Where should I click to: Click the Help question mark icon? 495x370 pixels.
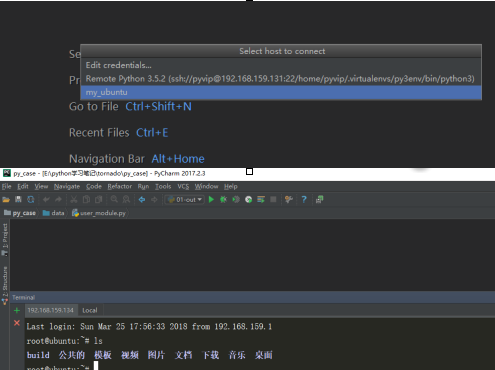click(x=304, y=199)
